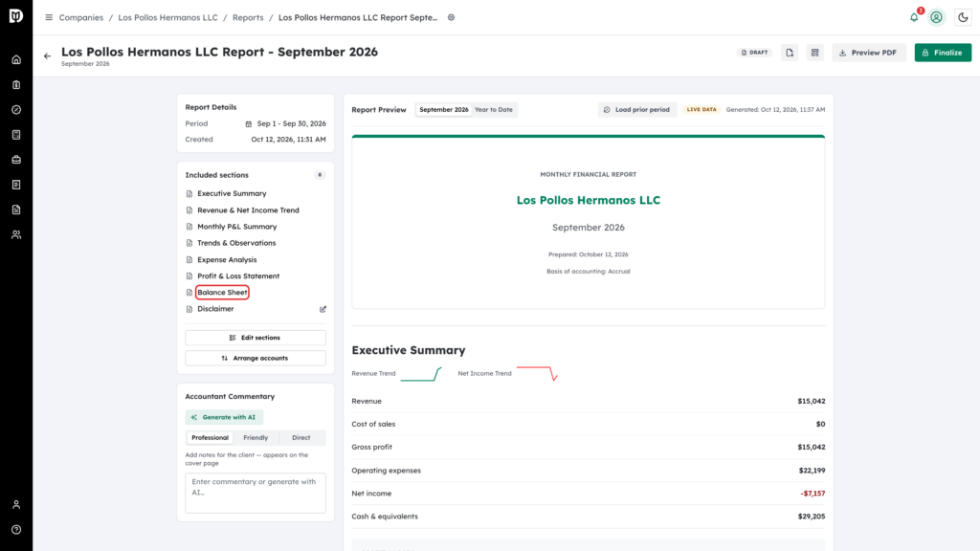
Task: Go back using the left arrow
Action: tap(48, 56)
